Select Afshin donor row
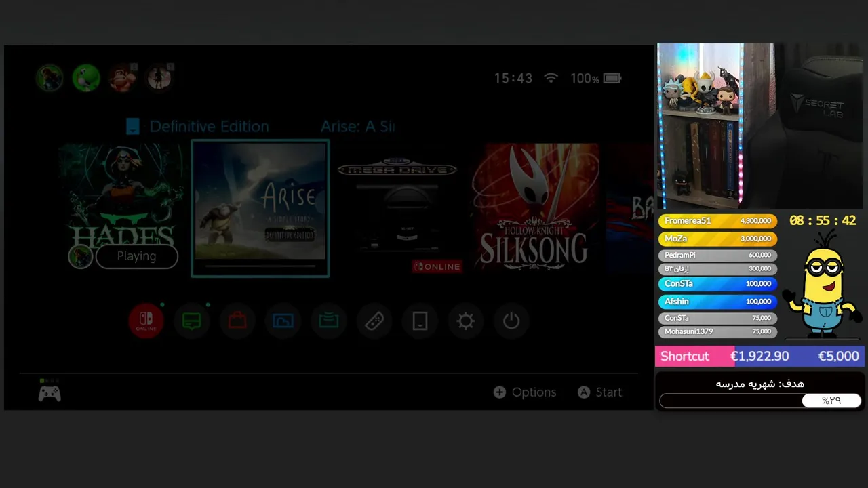This screenshot has height=488, width=868. coord(718,301)
